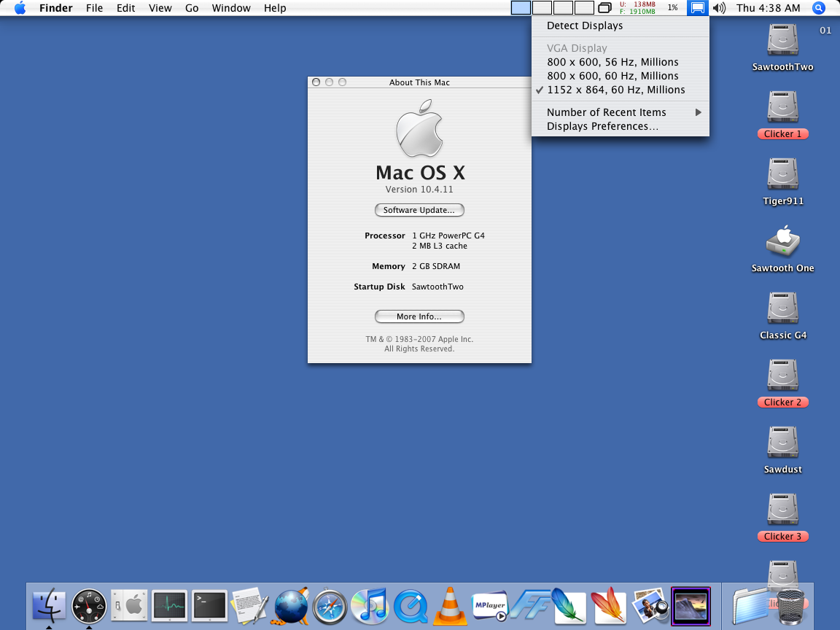
Task: Open Preview from the Dock
Action: tap(650, 606)
